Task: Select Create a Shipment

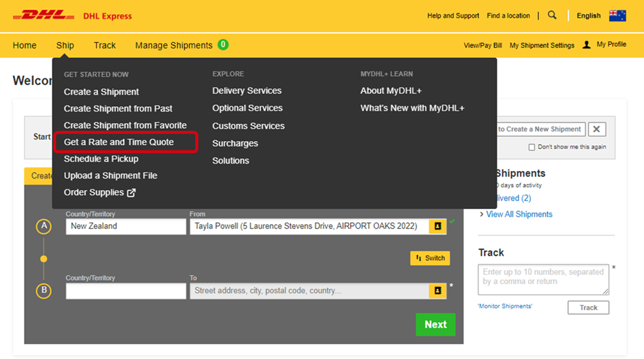Action: (x=101, y=91)
